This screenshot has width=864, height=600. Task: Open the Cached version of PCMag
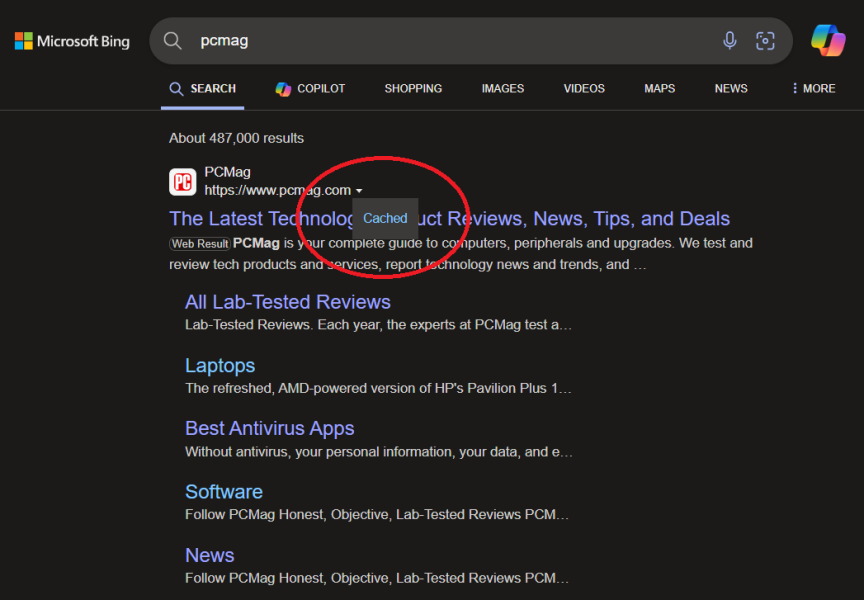point(384,218)
